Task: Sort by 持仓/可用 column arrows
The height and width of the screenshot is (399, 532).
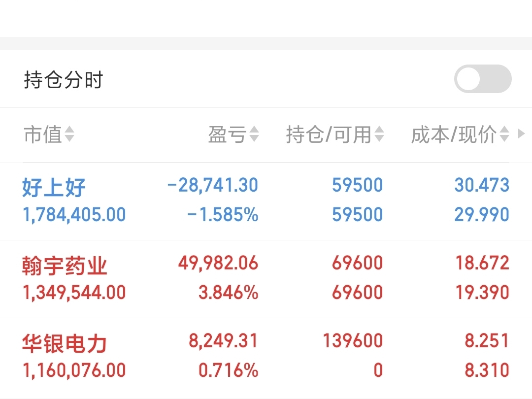Action: click(x=379, y=134)
